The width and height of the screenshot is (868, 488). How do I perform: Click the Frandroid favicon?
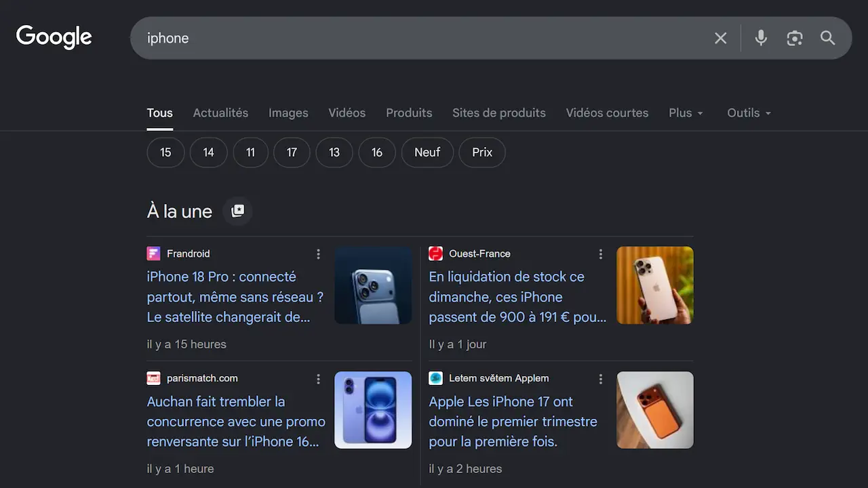coord(154,253)
